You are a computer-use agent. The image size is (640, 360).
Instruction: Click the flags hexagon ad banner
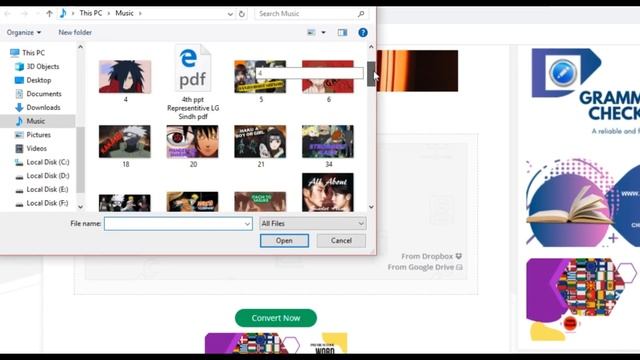(582, 299)
